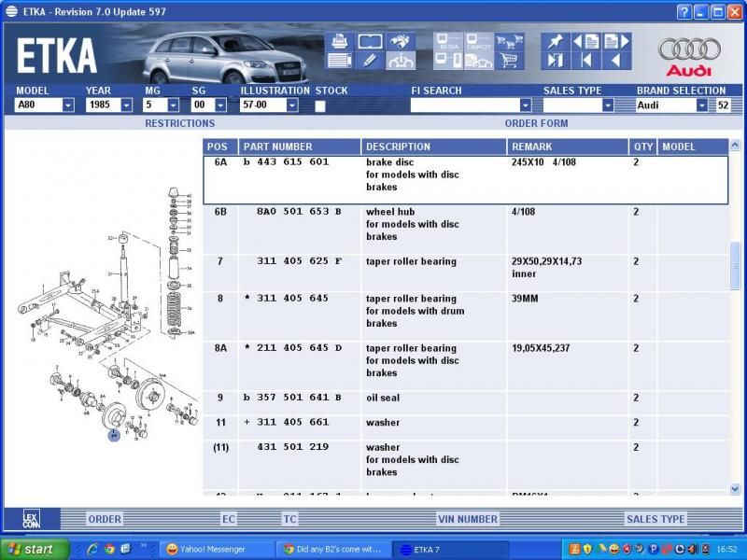
Task: Click the computer and tower icon
Action: click(448, 61)
